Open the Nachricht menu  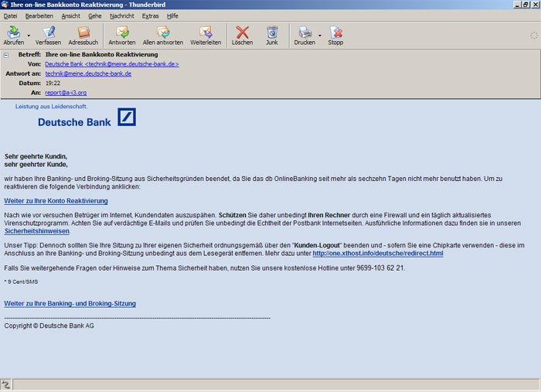click(122, 16)
